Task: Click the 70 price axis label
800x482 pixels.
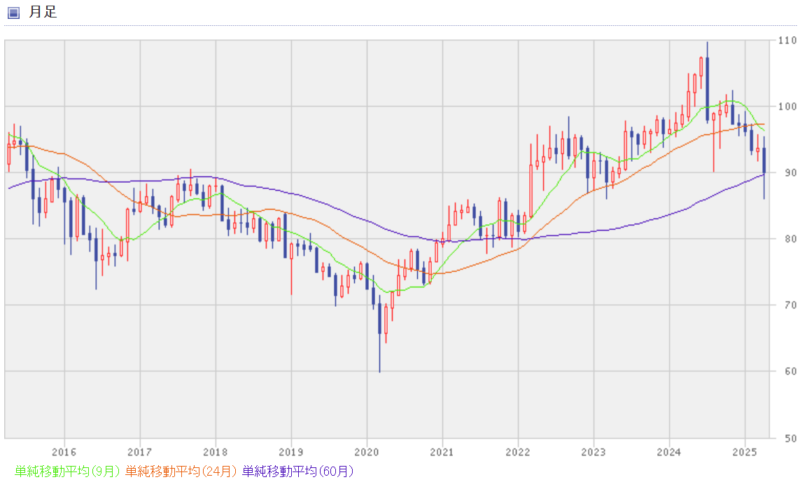Action: [x=790, y=305]
